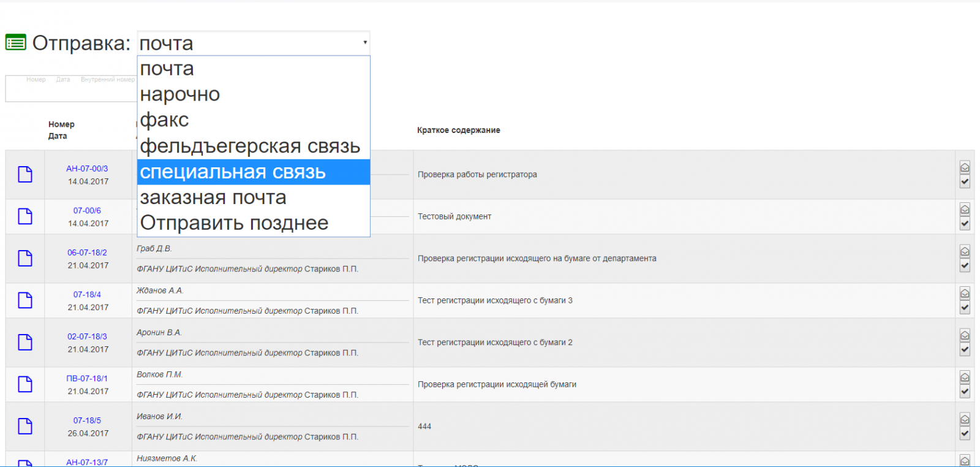Click the envelope icon for Проверка работы регистратора
Viewport: 980px width, 467px height.
pyautogui.click(x=965, y=167)
